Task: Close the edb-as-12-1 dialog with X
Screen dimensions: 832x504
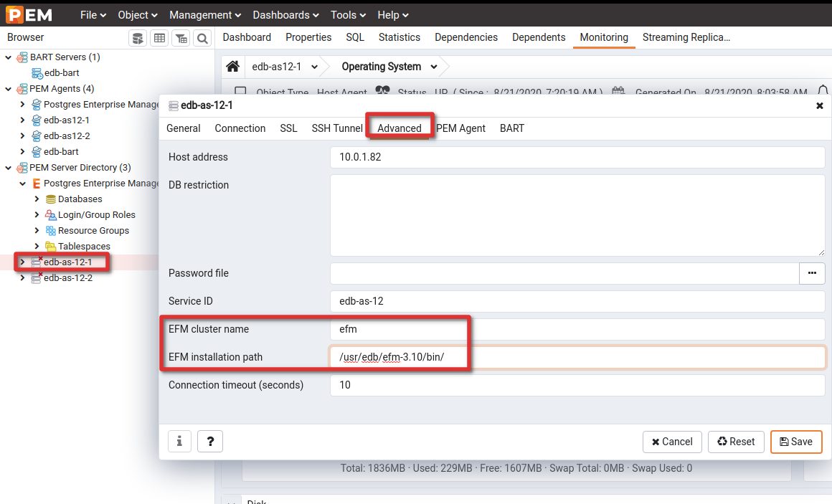Action: 819,105
